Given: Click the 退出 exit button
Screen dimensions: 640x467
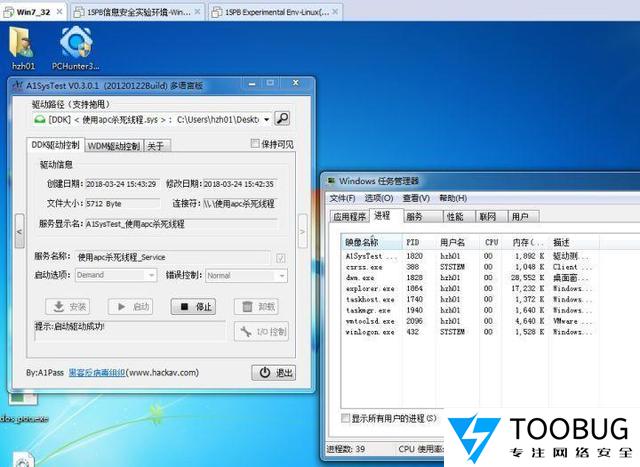Looking at the screenshot, I should [x=273, y=373].
